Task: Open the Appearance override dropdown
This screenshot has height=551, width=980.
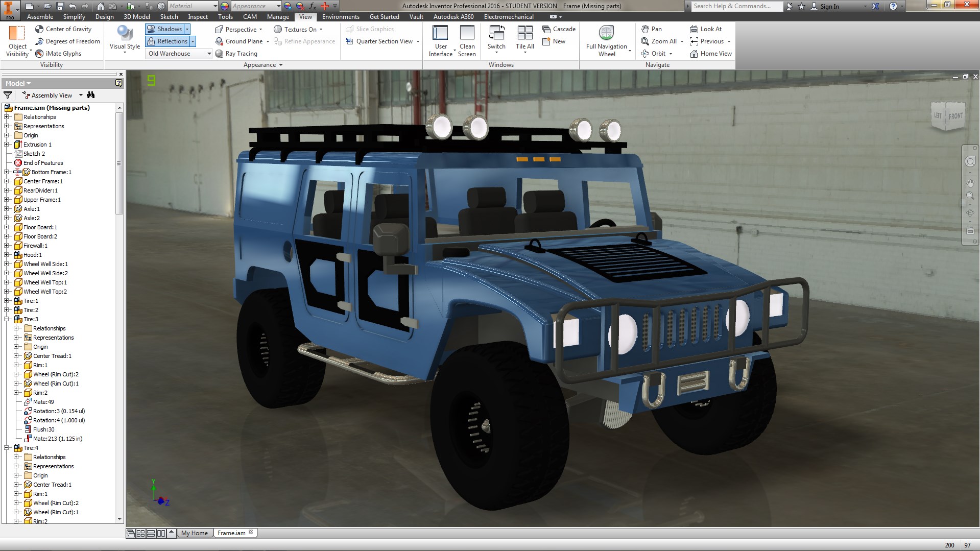Action: 256,6
